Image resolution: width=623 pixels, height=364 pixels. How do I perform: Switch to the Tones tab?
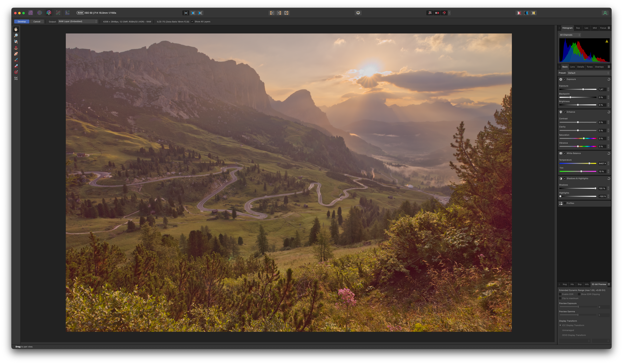590,67
